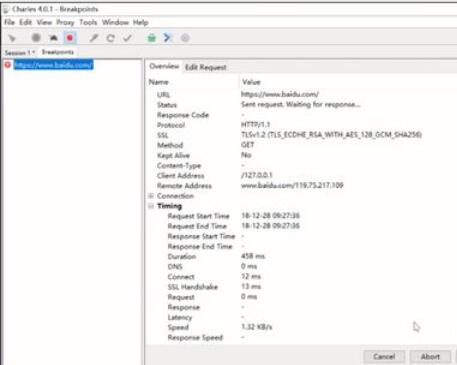457x365 pixels.
Task: Click the green basket icon
Action: (x=152, y=38)
